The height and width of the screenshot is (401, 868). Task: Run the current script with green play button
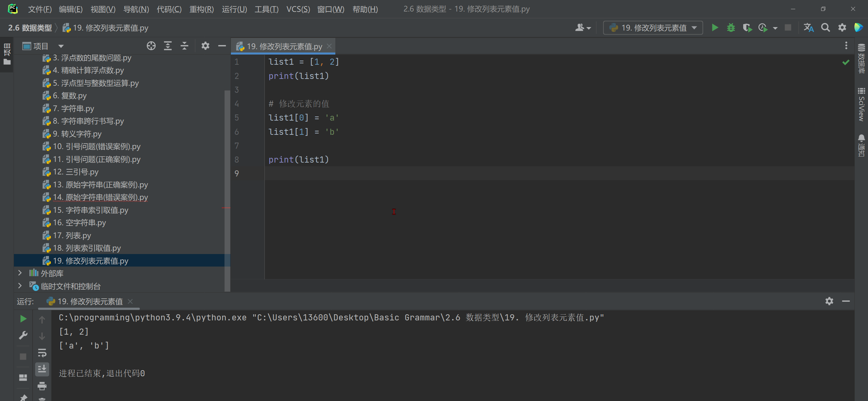[x=715, y=28]
